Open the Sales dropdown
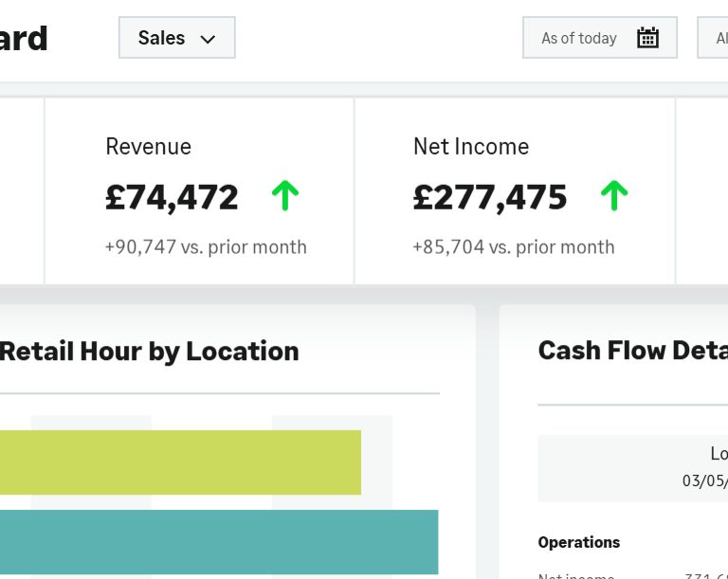 (177, 38)
